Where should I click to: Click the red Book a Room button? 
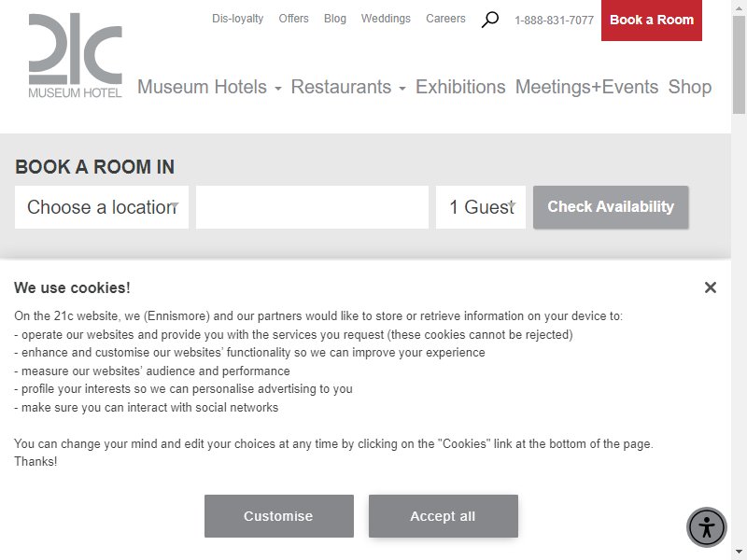[x=651, y=20]
